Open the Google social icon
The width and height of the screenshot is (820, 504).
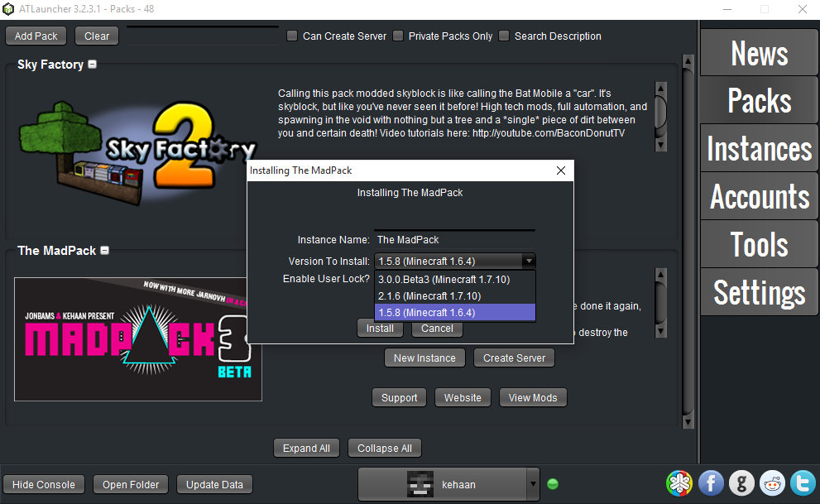pyautogui.click(x=741, y=482)
